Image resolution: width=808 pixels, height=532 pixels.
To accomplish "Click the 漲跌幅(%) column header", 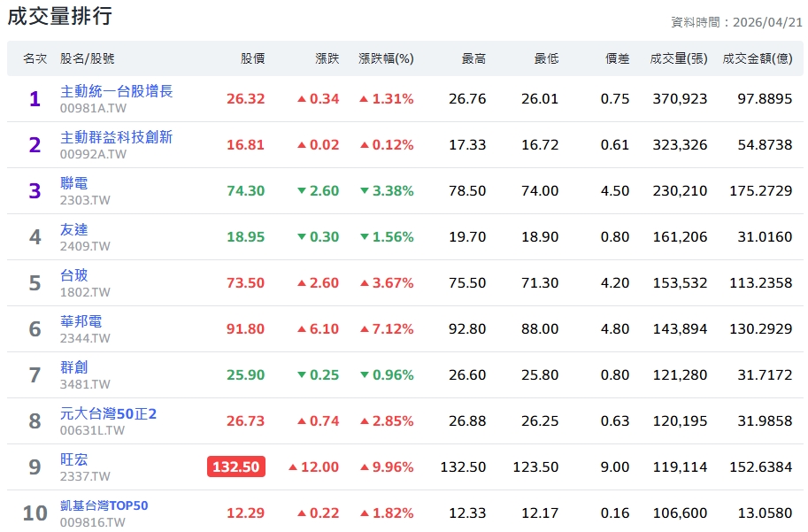I will pyautogui.click(x=386, y=58).
